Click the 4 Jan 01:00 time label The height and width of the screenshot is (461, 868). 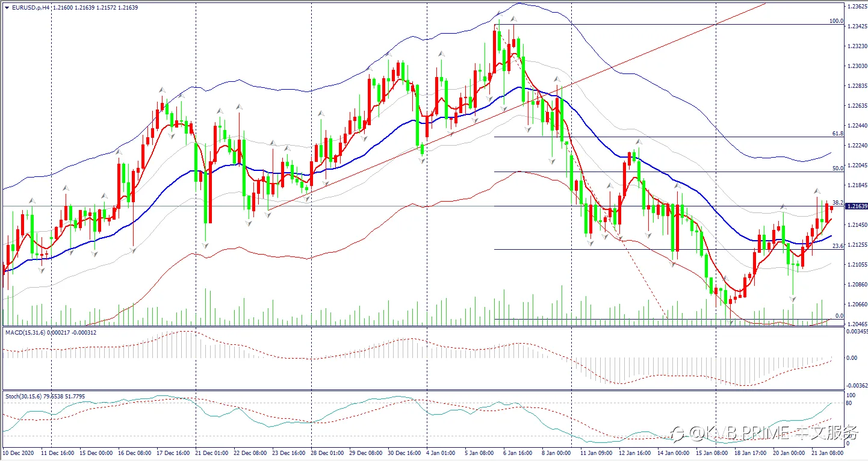(441, 452)
